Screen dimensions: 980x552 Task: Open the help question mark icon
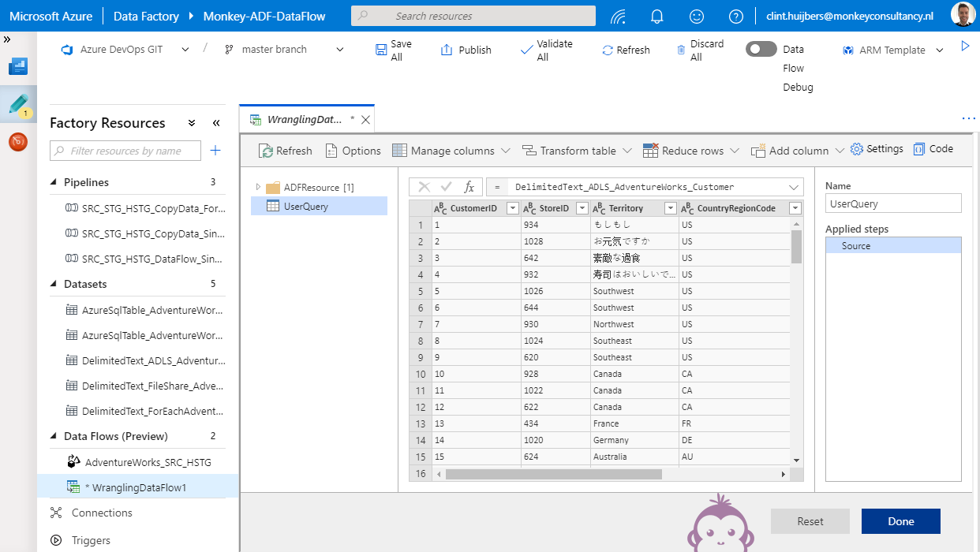coord(736,16)
